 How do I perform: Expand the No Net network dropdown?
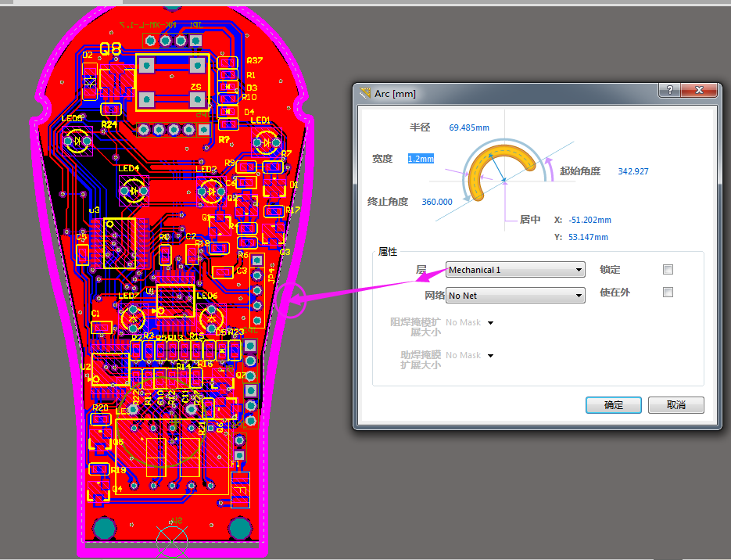point(515,295)
